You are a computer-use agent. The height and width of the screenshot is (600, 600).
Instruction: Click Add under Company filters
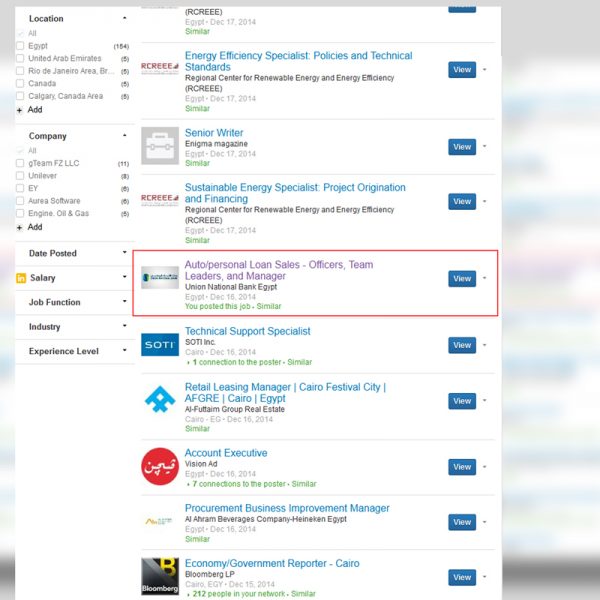click(x=35, y=227)
